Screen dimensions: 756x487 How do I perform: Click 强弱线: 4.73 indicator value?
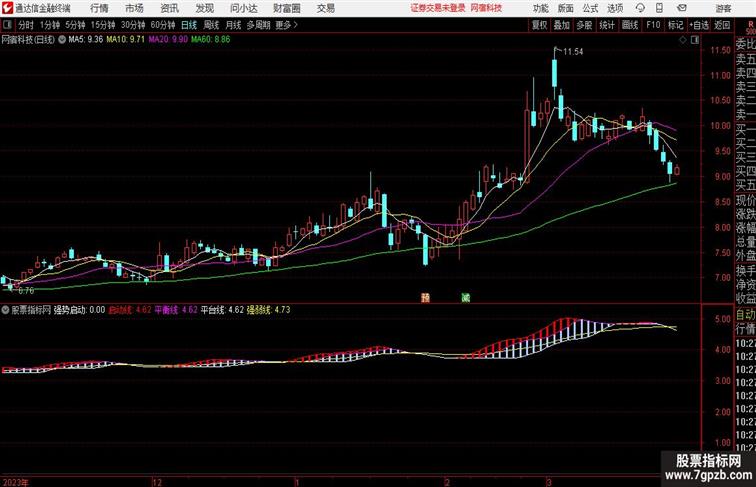269,310
